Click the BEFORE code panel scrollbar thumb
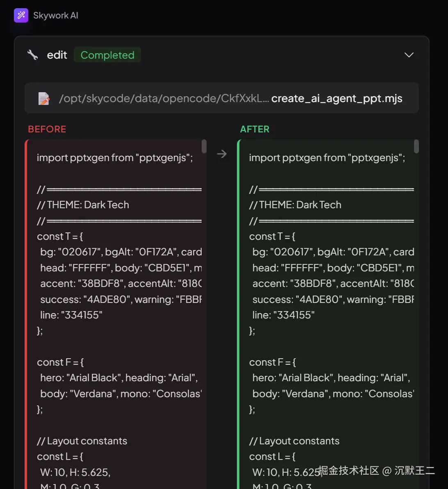 pyautogui.click(x=204, y=146)
